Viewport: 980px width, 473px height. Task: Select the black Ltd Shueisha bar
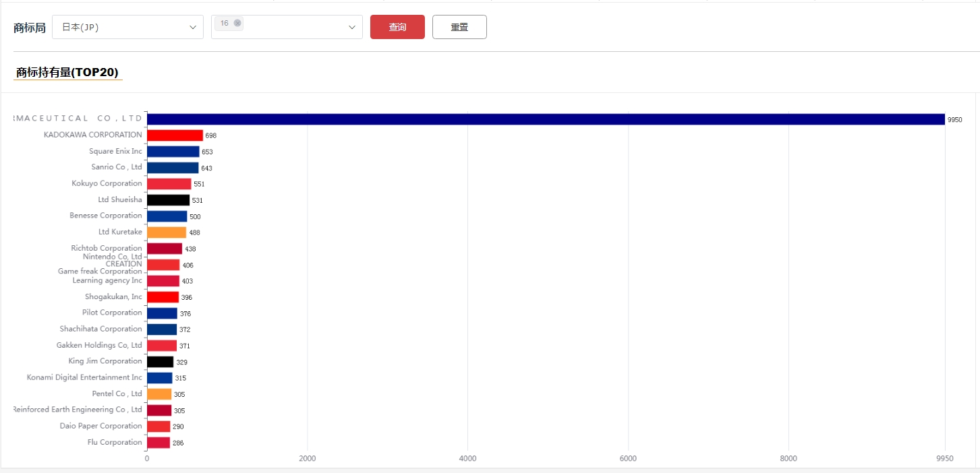pyautogui.click(x=168, y=200)
